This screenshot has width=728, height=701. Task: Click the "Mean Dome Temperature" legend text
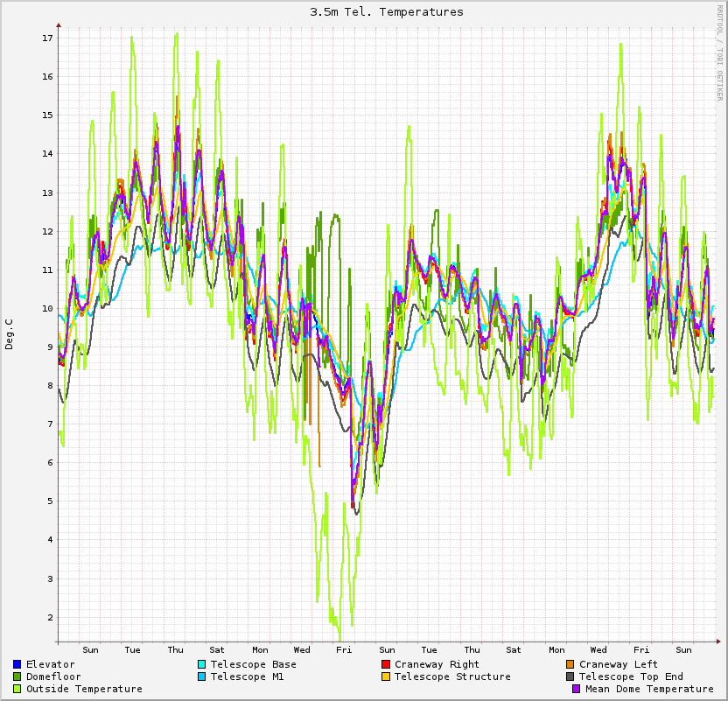click(x=649, y=689)
